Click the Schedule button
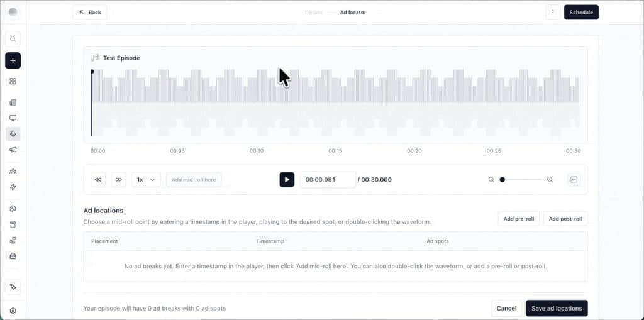 (x=581, y=13)
